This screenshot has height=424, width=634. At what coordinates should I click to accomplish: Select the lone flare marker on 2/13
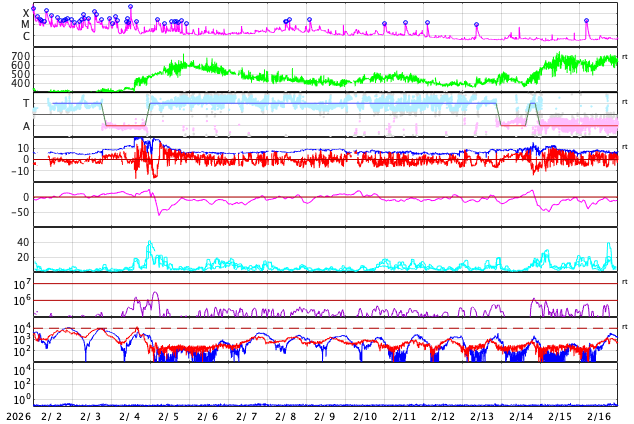[x=476, y=25]
